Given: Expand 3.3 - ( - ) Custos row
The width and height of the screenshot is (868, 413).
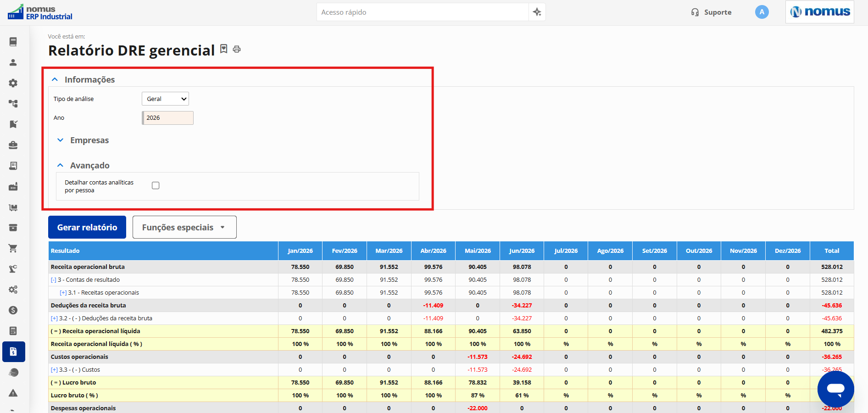Looking at the screenshot, I should coord(54,370).
